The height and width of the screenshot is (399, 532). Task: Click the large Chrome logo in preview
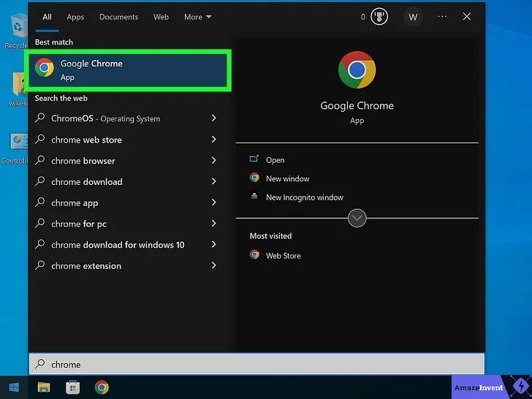coord(357,70)
